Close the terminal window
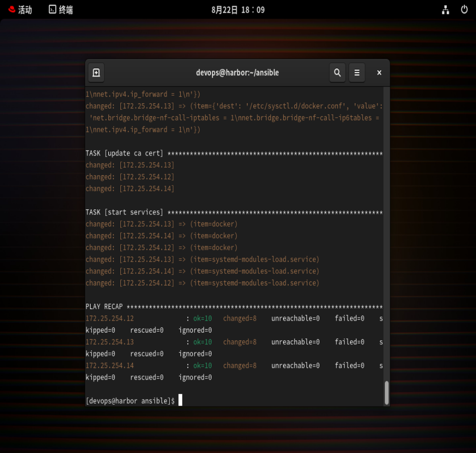 pyautogui.click(x=379, y=72)
